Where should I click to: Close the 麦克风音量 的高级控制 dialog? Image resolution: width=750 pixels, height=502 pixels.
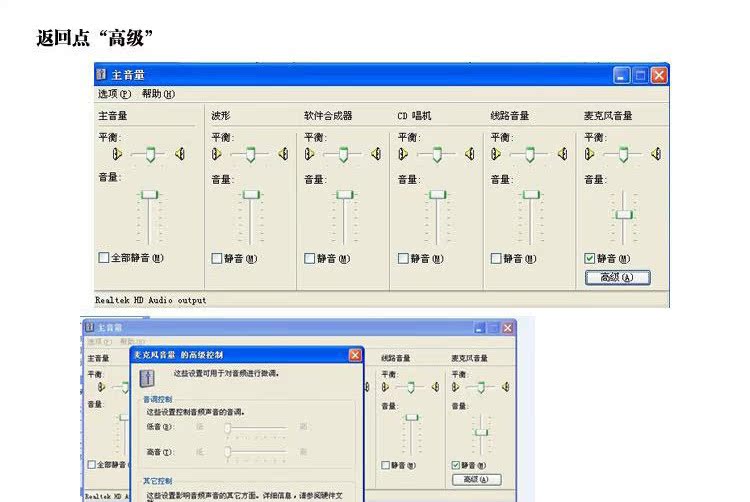(355, 355)
